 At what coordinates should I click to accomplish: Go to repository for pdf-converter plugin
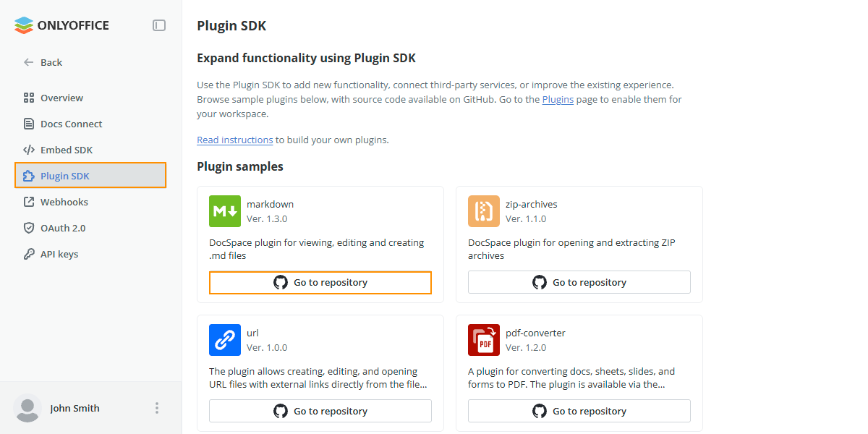point(579,411)
